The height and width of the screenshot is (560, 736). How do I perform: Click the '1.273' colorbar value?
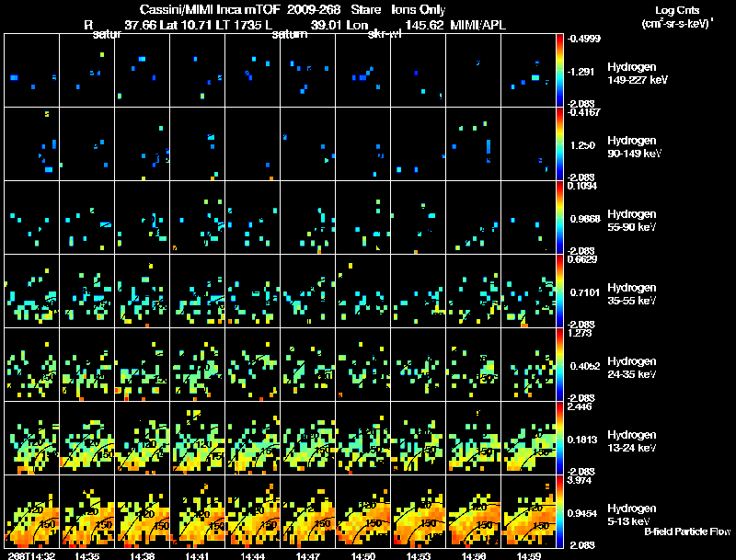pyautogui.click(x=580, y=333)
